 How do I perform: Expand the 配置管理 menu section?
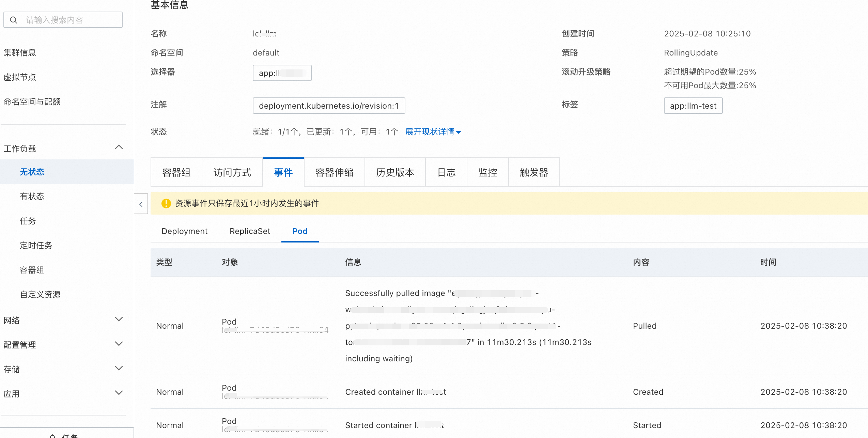[x=119, y=344]
